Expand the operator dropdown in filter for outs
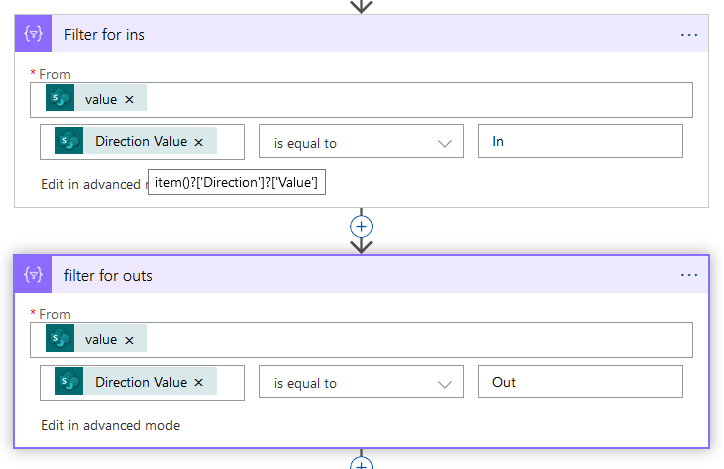 click(x=444, y=384)
